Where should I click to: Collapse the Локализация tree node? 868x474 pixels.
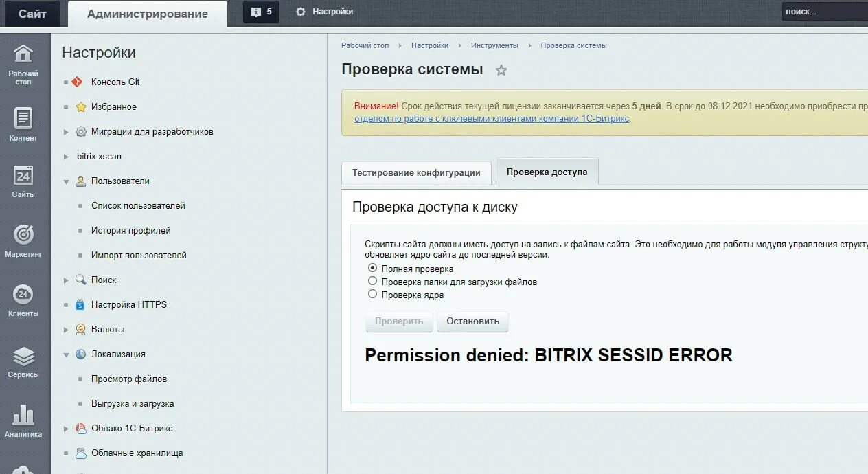(66, 354)
